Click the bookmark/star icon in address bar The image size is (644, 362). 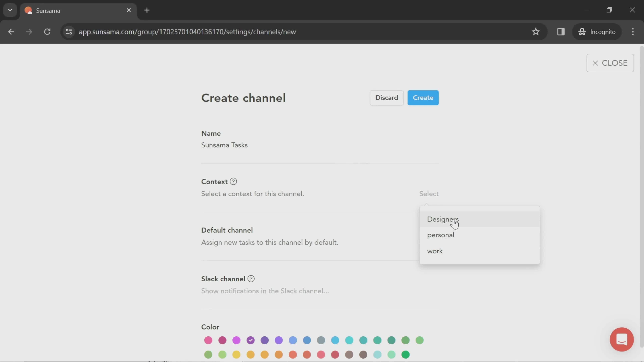(x=536, y=31)
